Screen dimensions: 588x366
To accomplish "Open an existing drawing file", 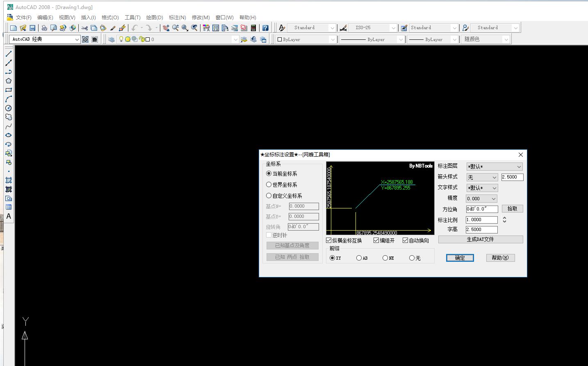I will [23, 28].
